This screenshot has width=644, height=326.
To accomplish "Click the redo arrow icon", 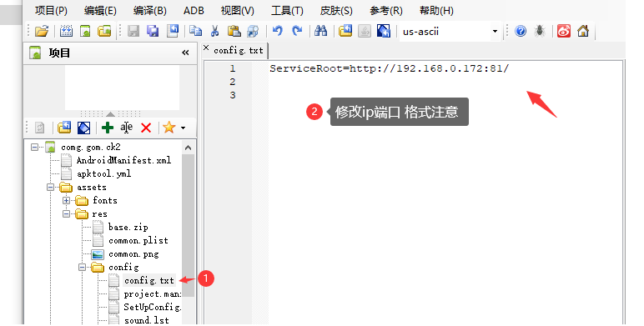I will 297,31.
